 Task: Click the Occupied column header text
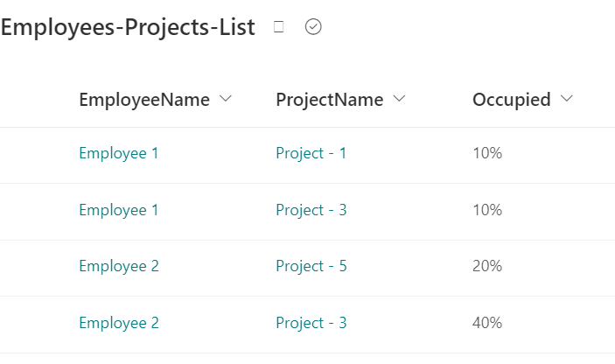pos(512,100)
